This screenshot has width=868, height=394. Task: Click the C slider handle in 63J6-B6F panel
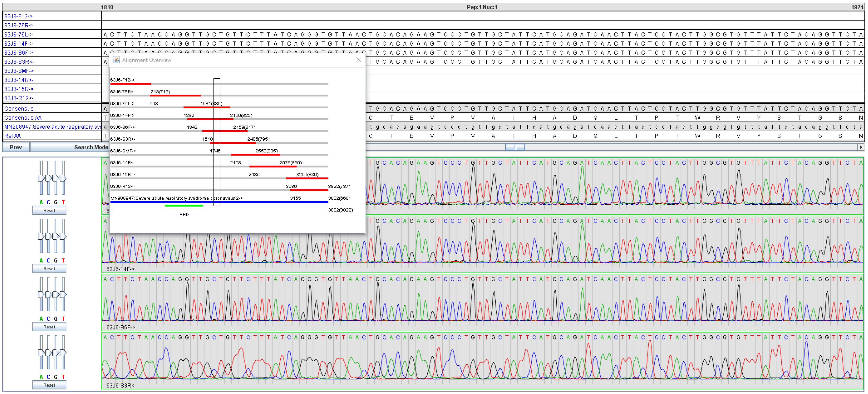coord(49,294)
